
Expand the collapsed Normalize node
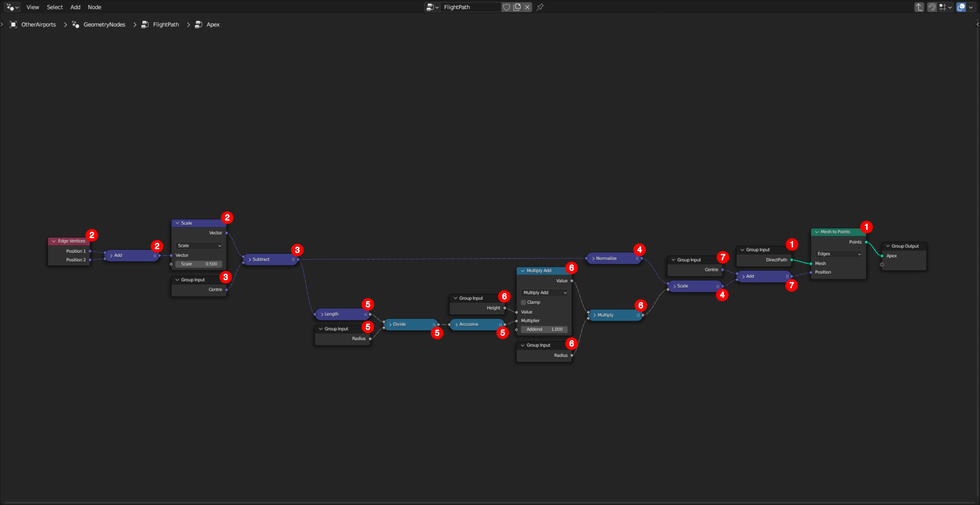pyautogui.click(x=593, y=258)
